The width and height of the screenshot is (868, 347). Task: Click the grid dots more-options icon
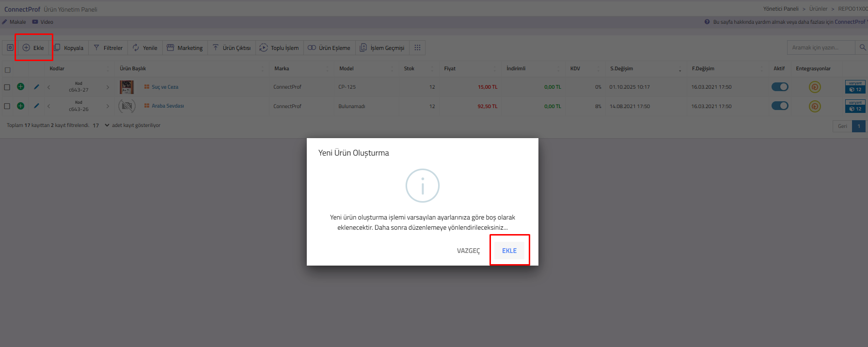point(417,47)
